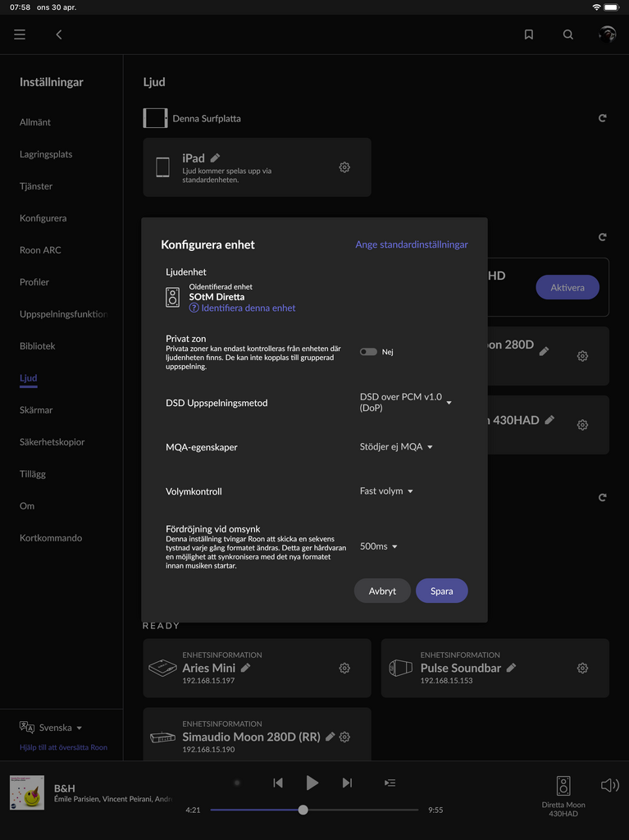Expand the DSD Uppspelningsmetod dropdown
The width and height of the screenshot is (629, 840).
[406, 402]
